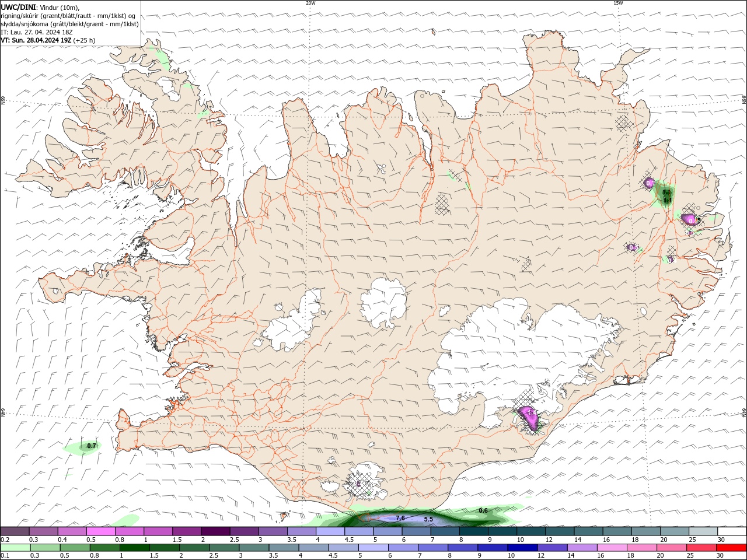
Task: Click the dark green rain patch in east Iceland
Action: coord(665,195)
